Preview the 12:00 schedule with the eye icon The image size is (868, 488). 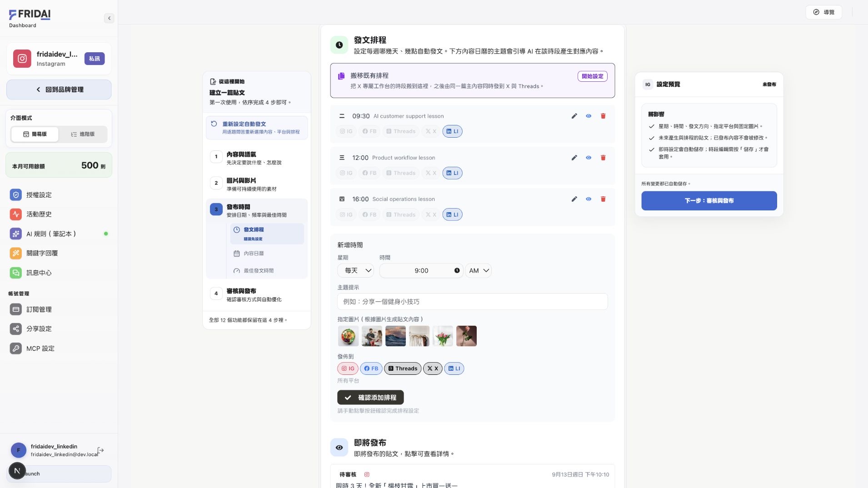tap(589, 158)
